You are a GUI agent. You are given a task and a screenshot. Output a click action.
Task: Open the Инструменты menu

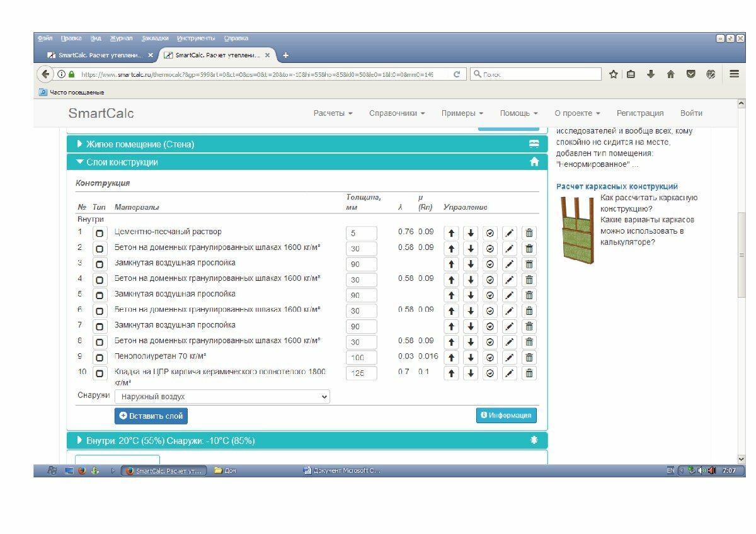196,38
